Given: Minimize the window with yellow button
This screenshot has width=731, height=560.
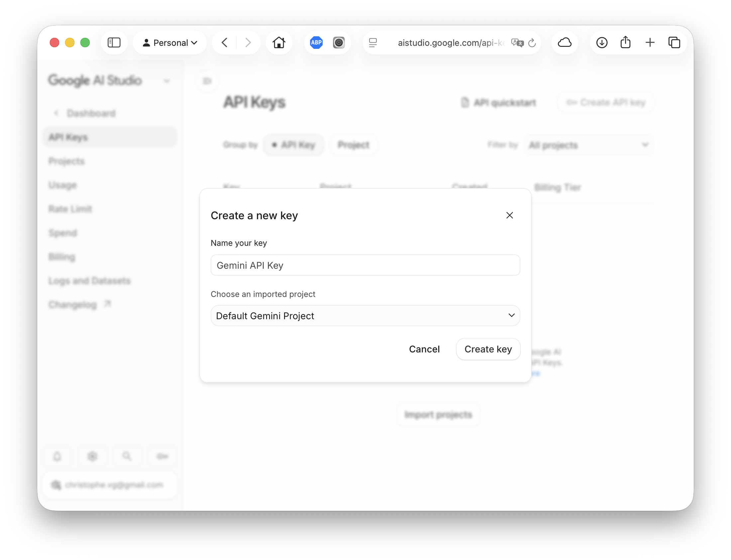Looking at the screenshot, I should tap(70, 43).
